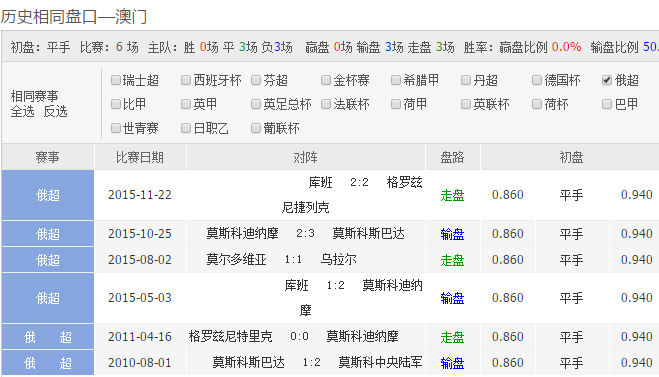Click 走盘 result in 2015-11-22 row
659x377 pixels.
tap(452, 195)
